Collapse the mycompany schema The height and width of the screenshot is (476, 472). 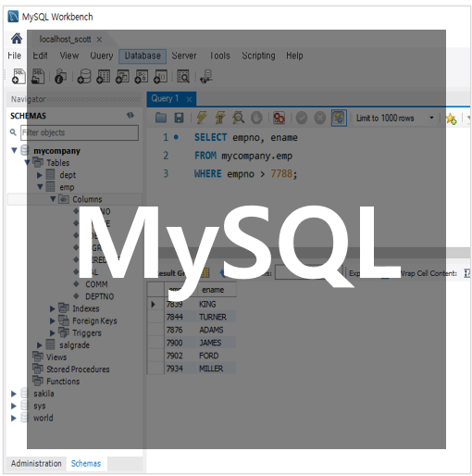click(14, 150)
